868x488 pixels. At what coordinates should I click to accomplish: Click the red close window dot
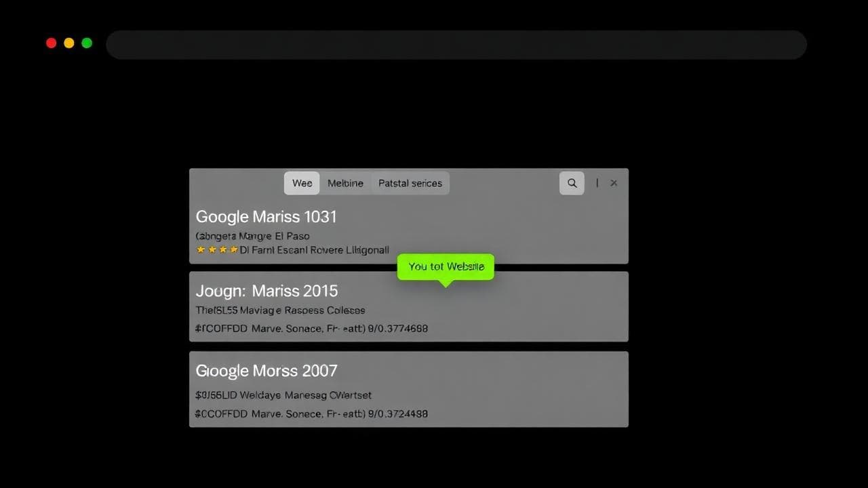click(51, 43)
